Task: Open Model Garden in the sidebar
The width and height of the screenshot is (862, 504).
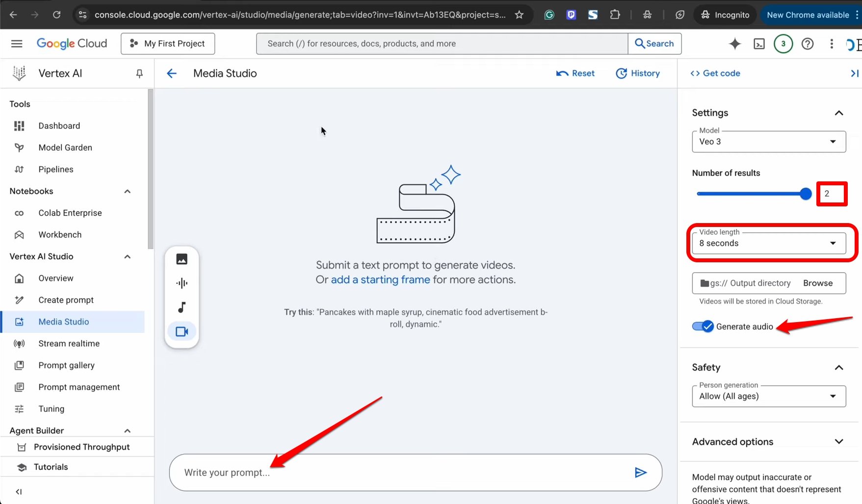Action: coord(73,148)
